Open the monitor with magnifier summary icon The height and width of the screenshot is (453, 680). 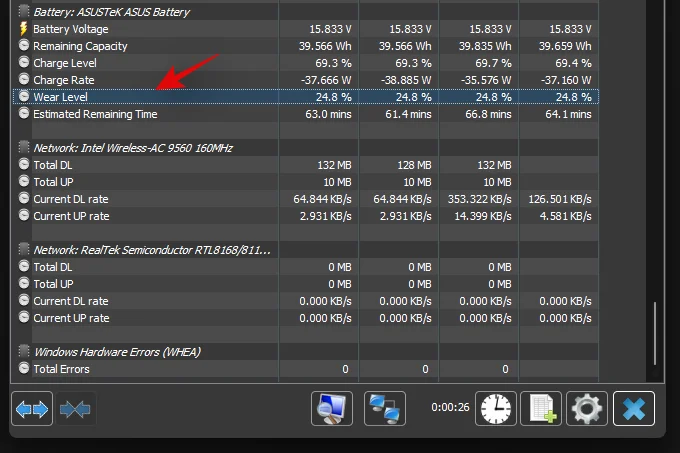[332, 408]
